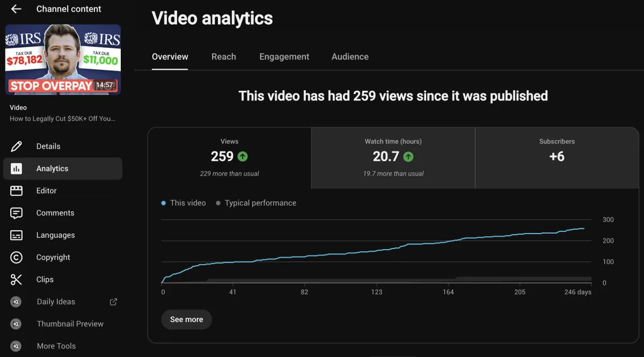The image size is (644, 357).
Task: Open the Details pencil icon
Action: pyautogui.click(x=16, y=146)
